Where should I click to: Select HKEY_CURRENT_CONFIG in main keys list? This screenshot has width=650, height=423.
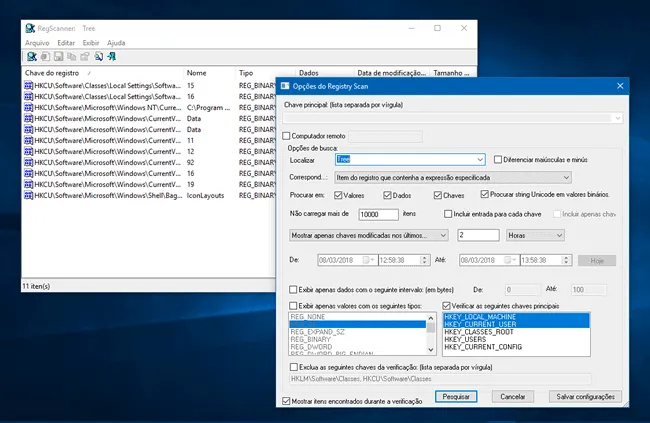click(516, 347)
